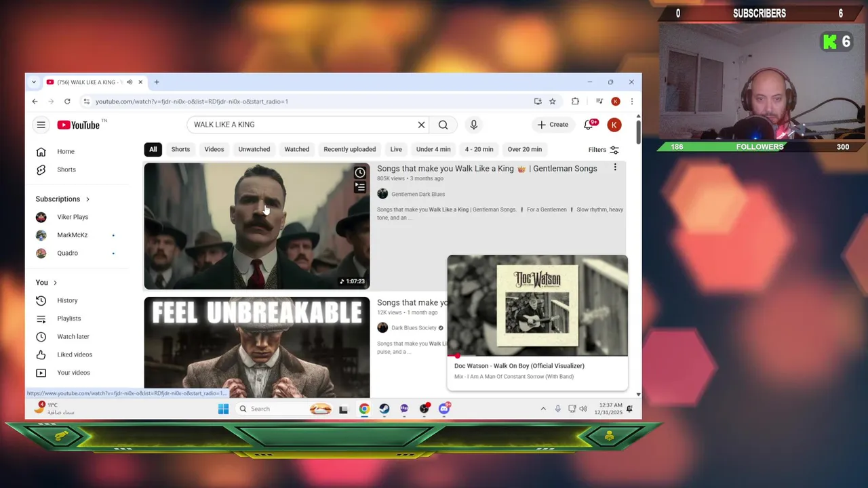The image size is (868, 488).
Task: Select the Shorts filter chip
Action: [180, 149]
